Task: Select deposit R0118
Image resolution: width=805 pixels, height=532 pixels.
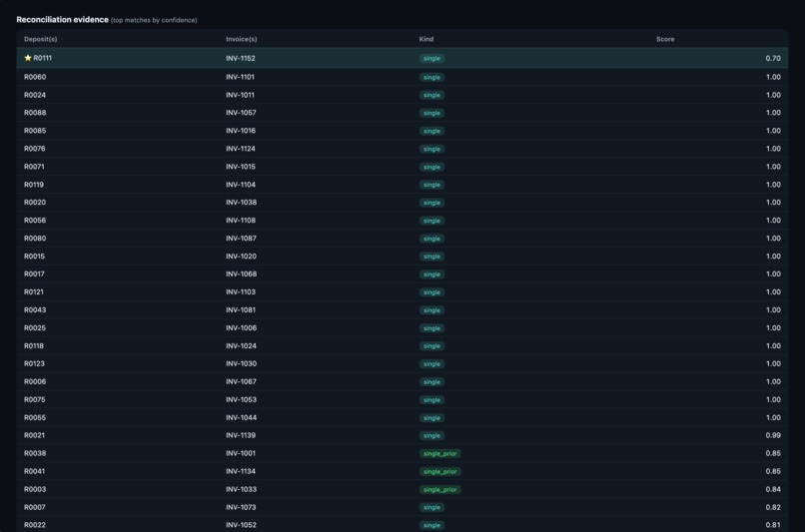Action: 34,345
